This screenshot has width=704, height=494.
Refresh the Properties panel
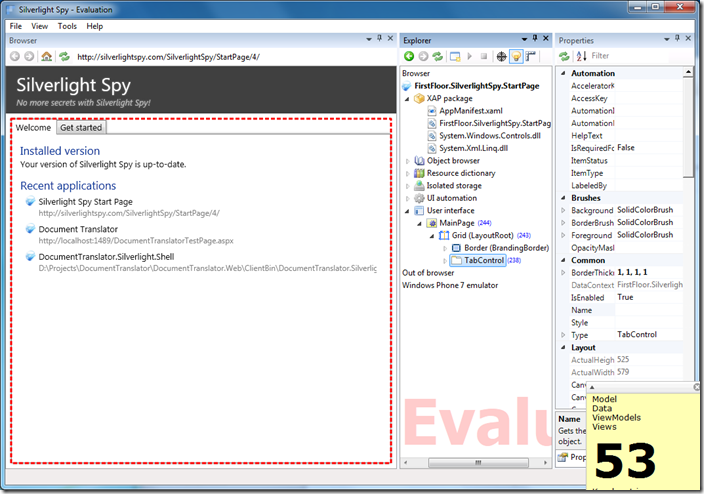(x=564, y=56)
